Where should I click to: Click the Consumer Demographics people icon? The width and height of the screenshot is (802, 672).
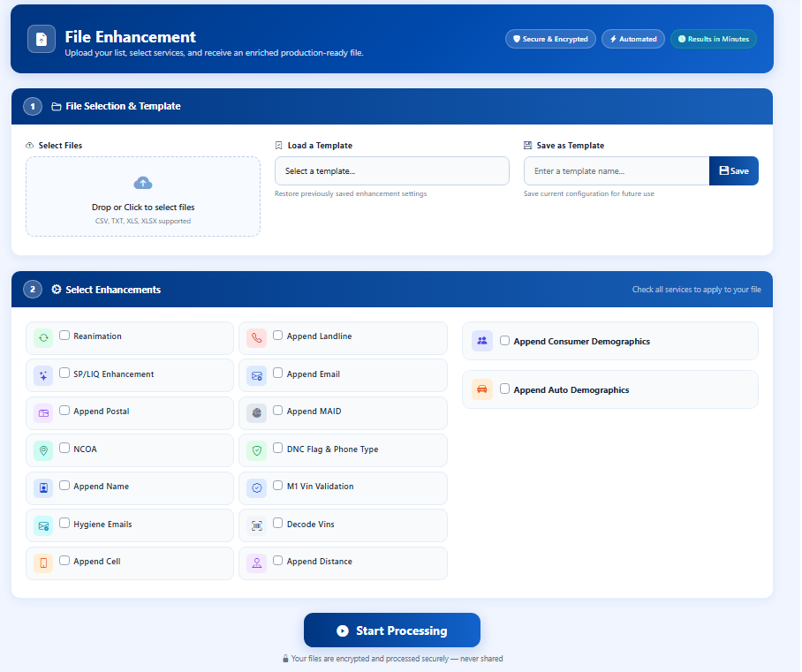tap(481, 341)
